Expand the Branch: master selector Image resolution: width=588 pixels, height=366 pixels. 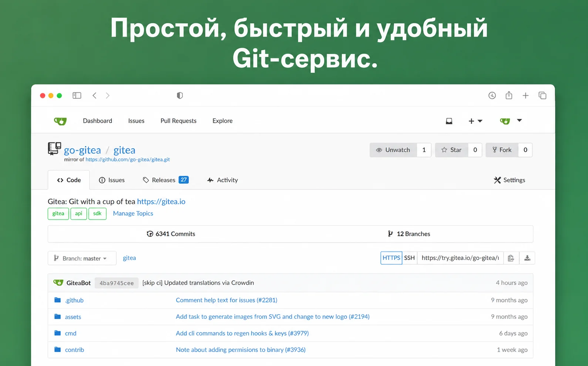tap(82, 258)
